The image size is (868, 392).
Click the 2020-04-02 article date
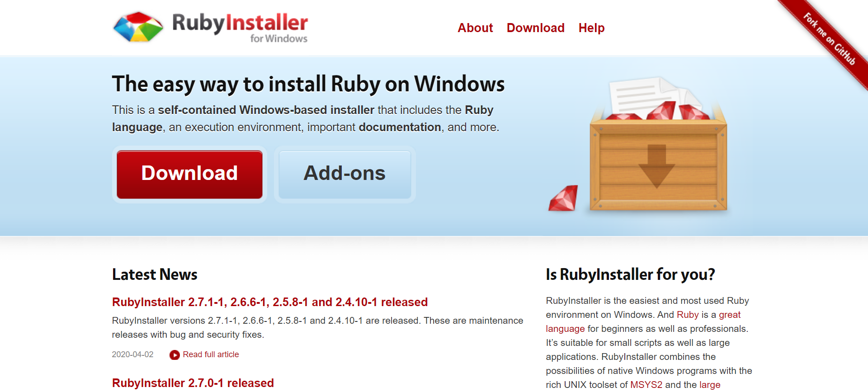click(132, 354)
